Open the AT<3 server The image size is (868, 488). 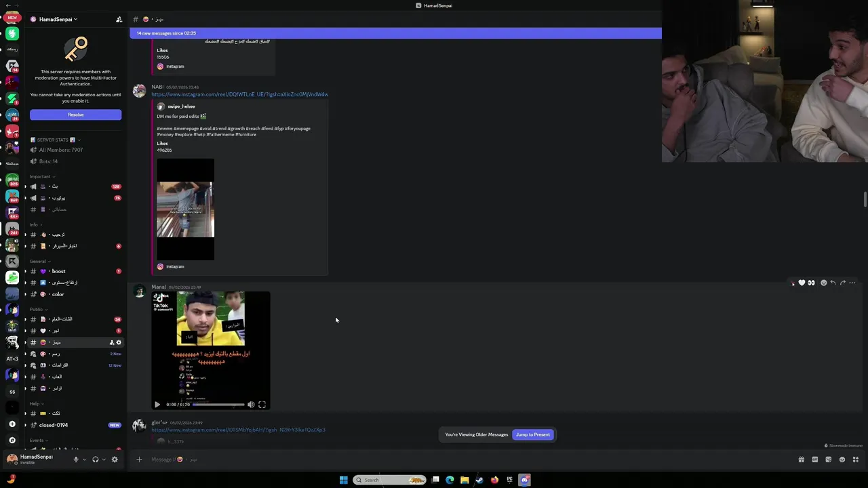[12, 359]
